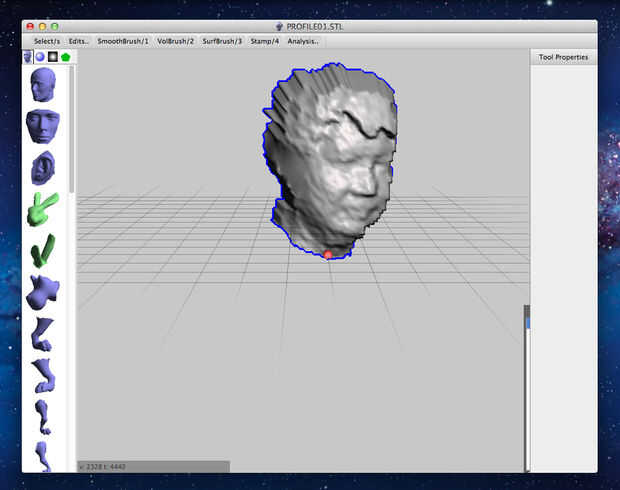Viewport: 620px width, 490px height.
Task: Pick the second blue foot part
Action: point(43,376)
